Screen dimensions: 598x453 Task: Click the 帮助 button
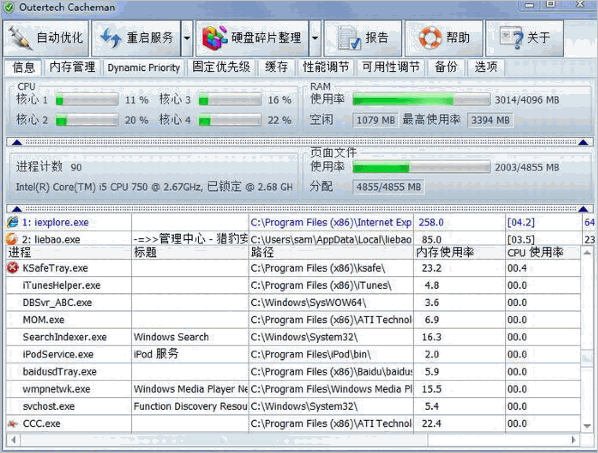[x=444, y=38]
